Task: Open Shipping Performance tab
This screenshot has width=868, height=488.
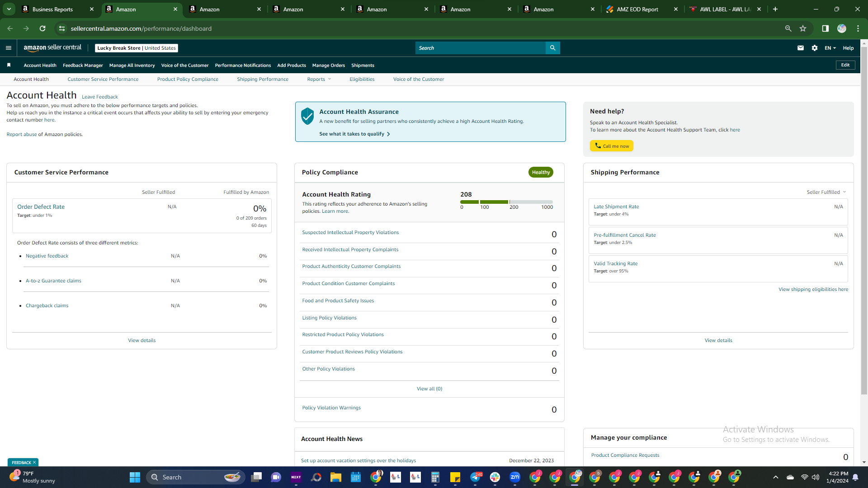Action: click(x=263, y=79)
